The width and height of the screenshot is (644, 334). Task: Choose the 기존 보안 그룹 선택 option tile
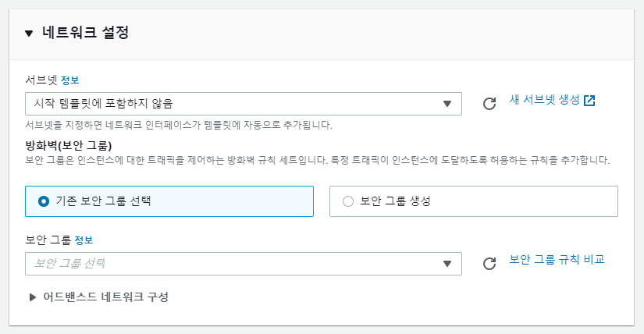[x=169, y=201]
